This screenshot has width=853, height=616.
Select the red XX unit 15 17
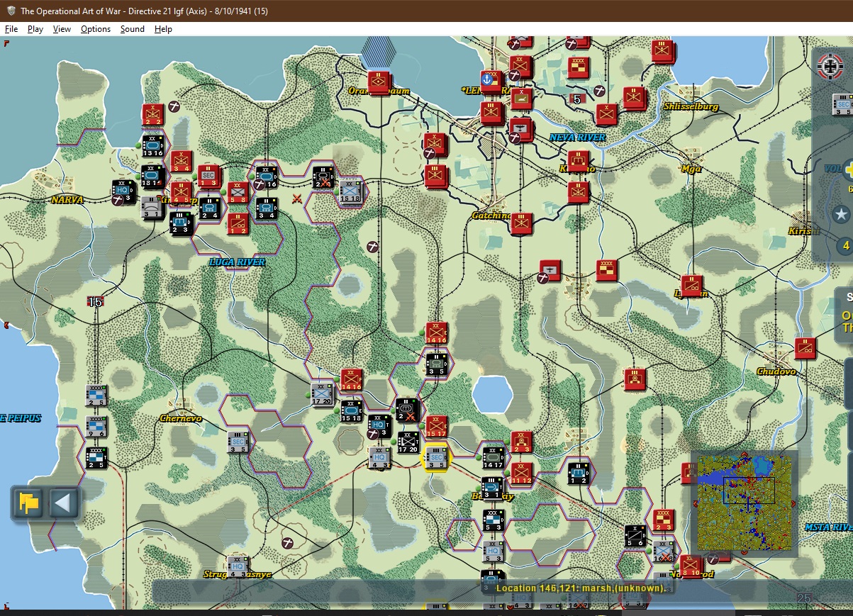[x=436, y=427]
